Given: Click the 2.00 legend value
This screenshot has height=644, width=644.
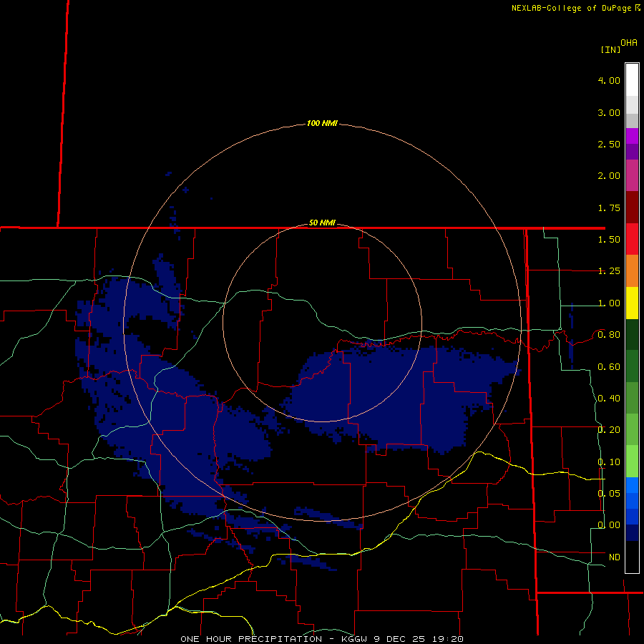Looking at the screenshot, I should (609, 176).
